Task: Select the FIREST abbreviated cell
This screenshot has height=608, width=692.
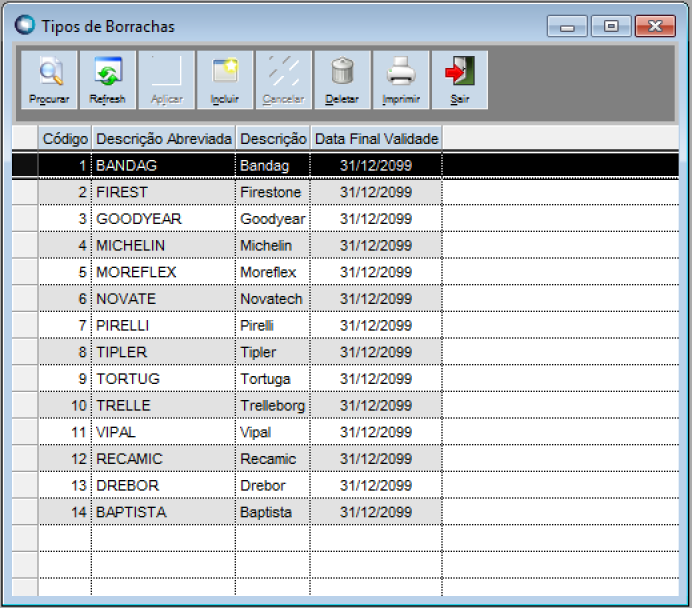Action: click(x=163, y=192)
